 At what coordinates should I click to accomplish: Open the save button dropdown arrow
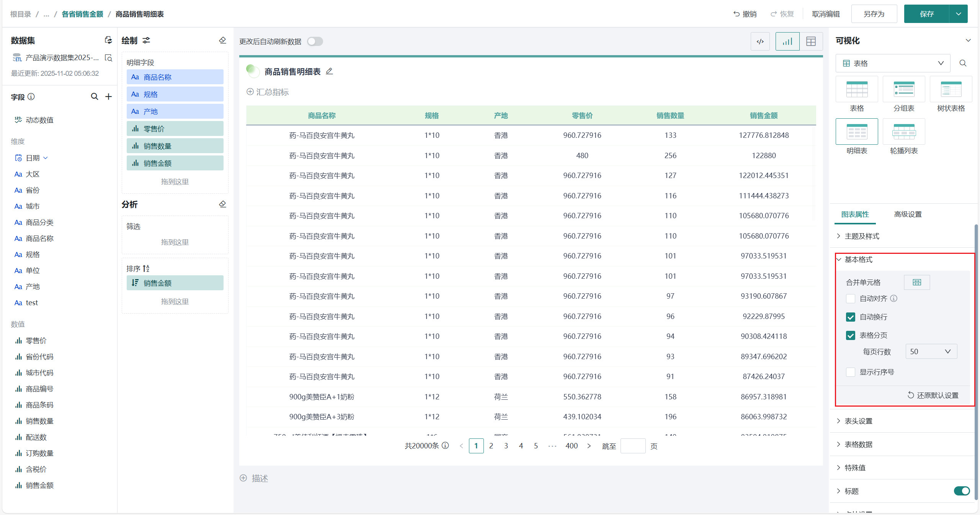click(958, 14)
